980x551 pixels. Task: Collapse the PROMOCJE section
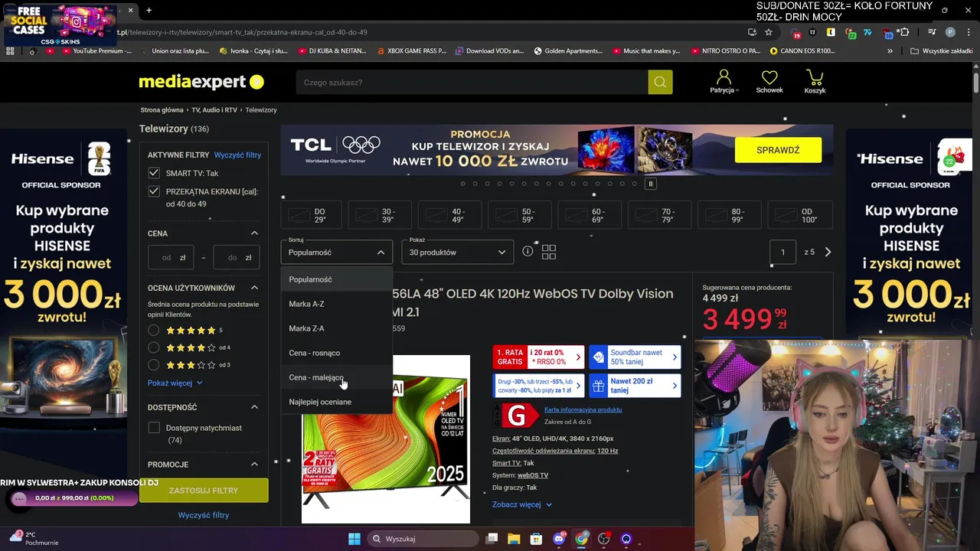click(x=254, y=465)
